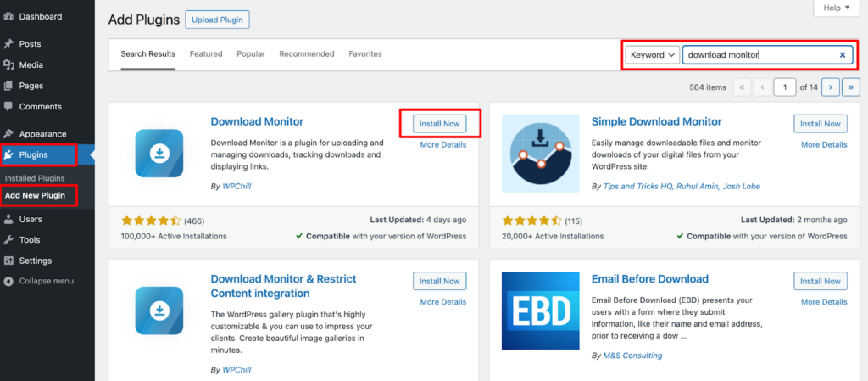Open the Keyword search type dropdown
The width and height of the screenshot is (868, 381).
pos(653,55)
